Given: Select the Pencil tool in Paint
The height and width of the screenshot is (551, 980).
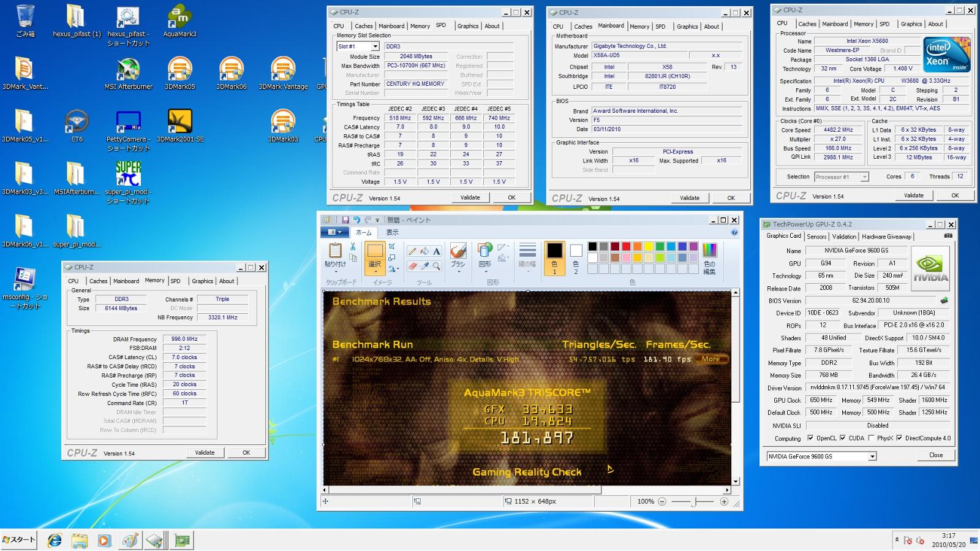Looking at the screenshot, I should tap(412, 251).
